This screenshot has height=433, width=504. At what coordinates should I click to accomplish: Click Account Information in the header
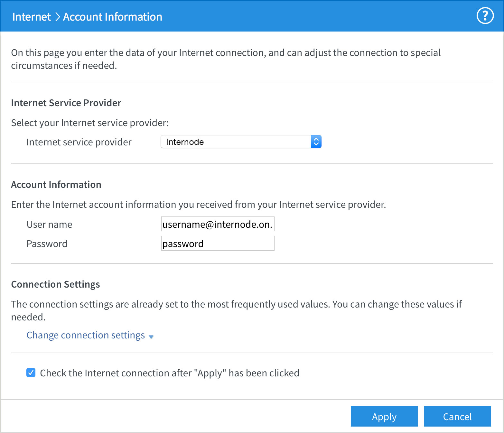tap(112, 16)
